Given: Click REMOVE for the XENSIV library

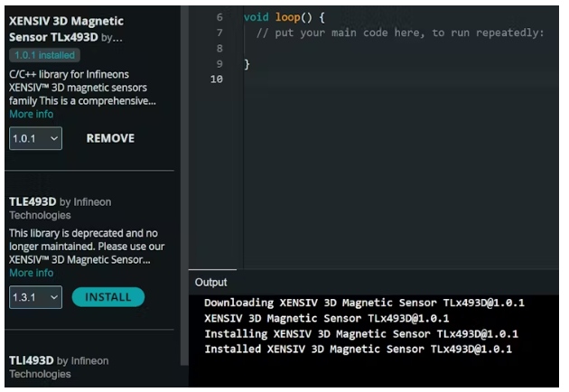Looking at the screenshot, I should click(110, 138).
